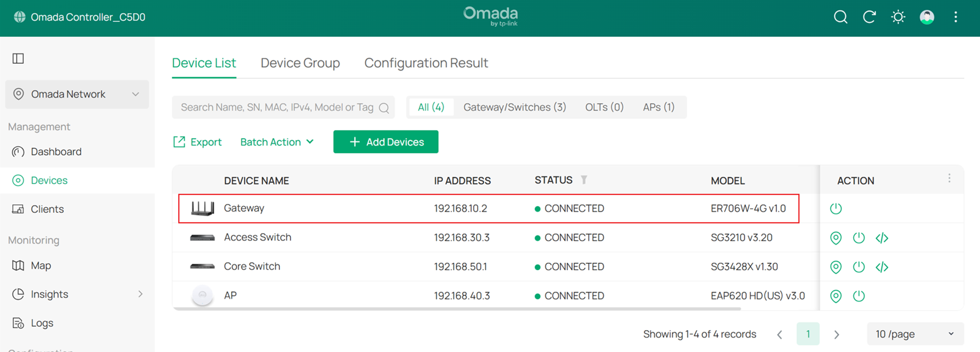Click IP address 192.168.50.1
The height and width of the screenshot is (352, 980).
pos(461,266)
